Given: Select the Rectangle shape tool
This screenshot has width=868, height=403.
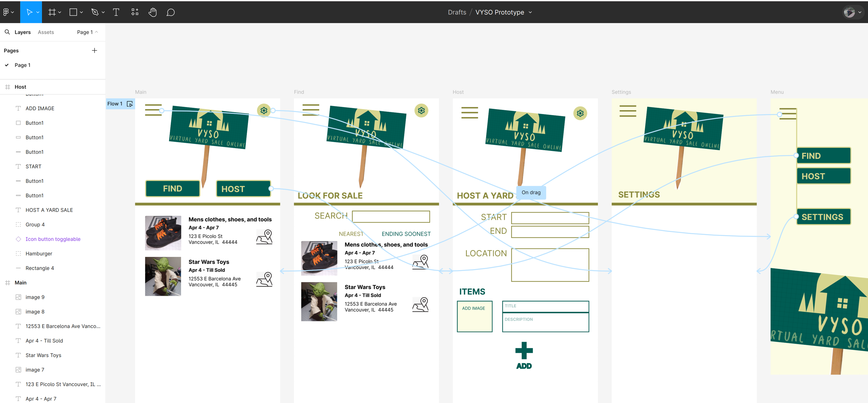Looking at the screenshot, I should pos(73,12).
